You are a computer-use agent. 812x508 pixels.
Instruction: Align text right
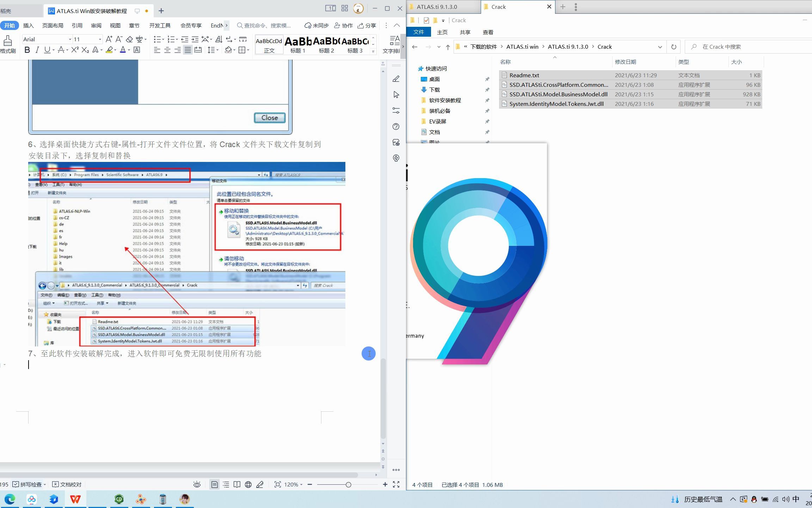[x=178, y=50]
